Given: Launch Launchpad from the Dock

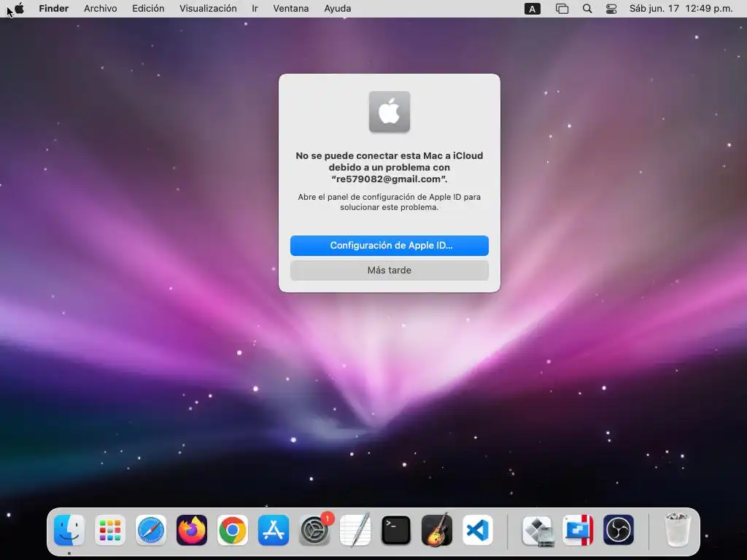Looking at the screenshot, I should point(110,530).
